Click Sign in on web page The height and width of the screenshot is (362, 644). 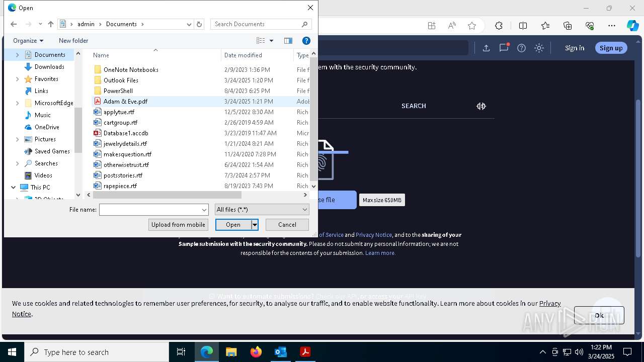coord(575,48)
